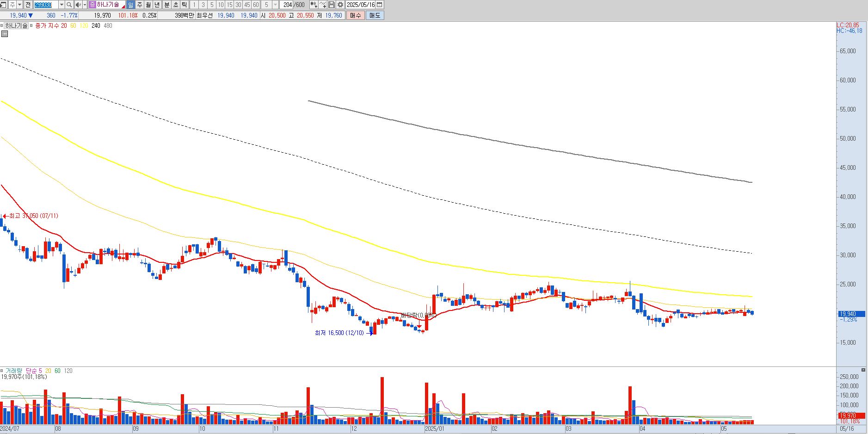Click the 최저 16,500 (12/10) label
The width and height of the screenshot is (868, 434).
339,333
